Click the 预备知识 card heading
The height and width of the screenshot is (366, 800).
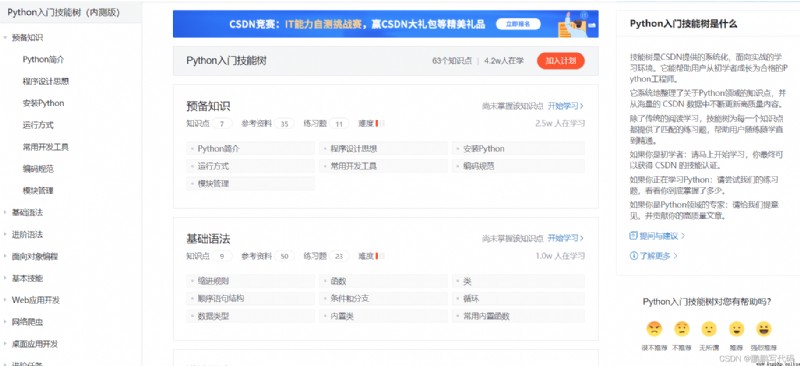(x=208, y=106)
